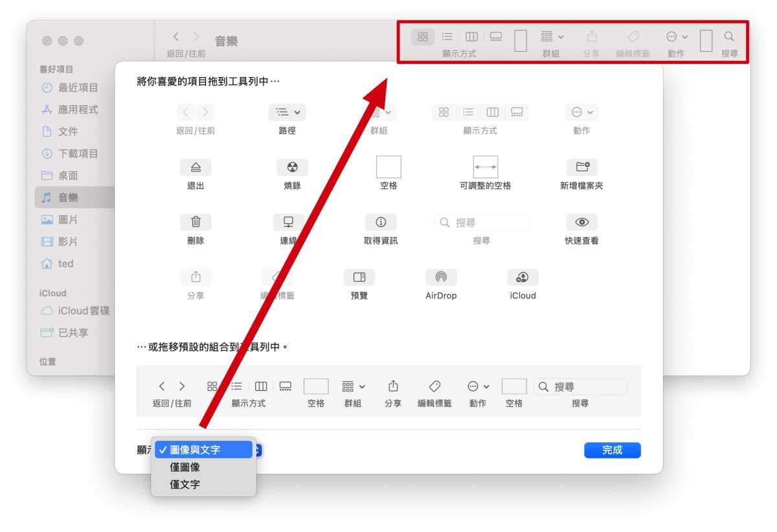
Task: Open the 動作 dropdown in the Finder window toolbar
Action: (x=677, y=37)
